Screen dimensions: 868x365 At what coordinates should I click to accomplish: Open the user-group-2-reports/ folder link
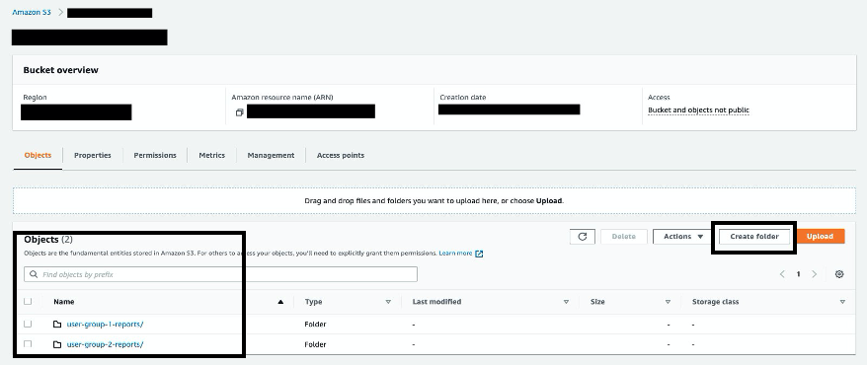tap(106, 344)
